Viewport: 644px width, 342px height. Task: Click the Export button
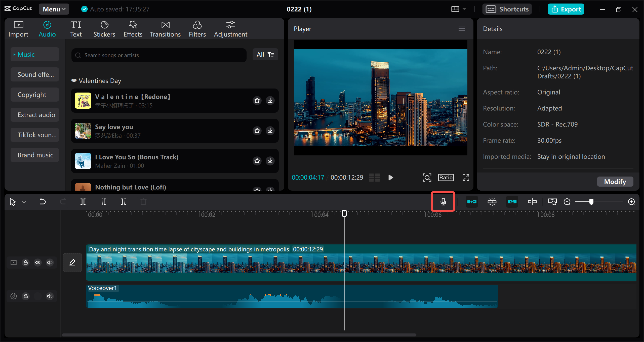[x=566, y=9]
